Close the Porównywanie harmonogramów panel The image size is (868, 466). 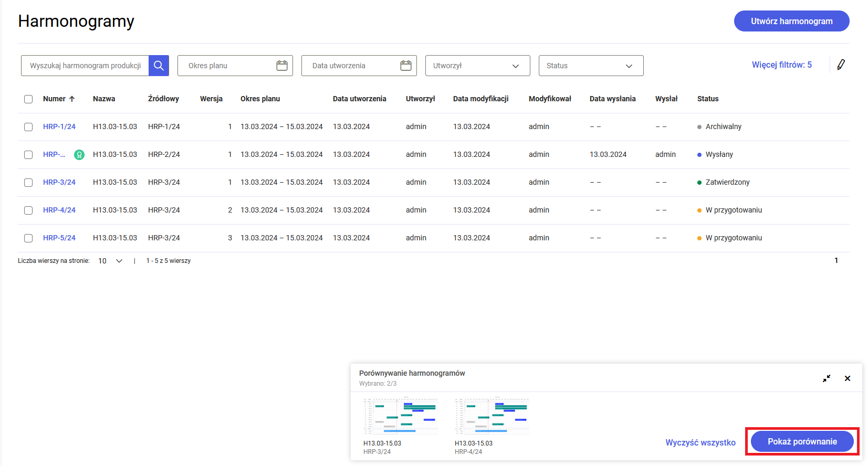tap(848, 378)
